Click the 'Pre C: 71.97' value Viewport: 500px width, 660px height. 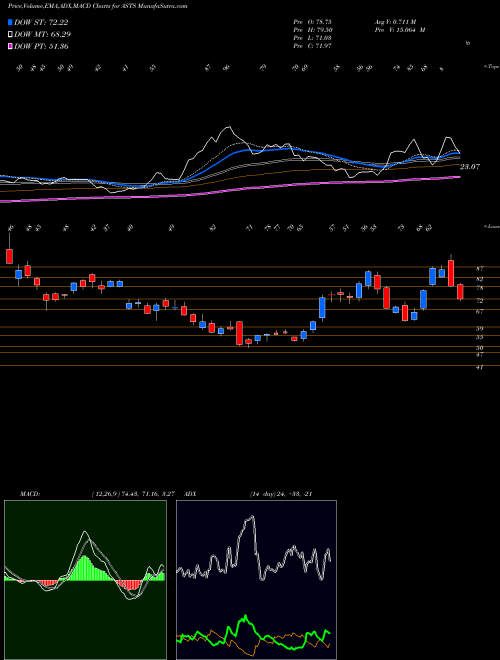tap(312, 46)
